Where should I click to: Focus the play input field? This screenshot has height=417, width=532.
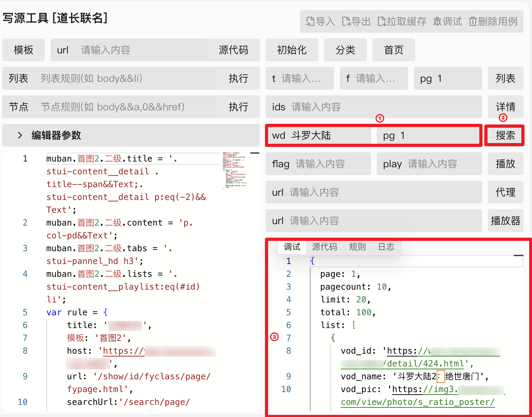429,164
